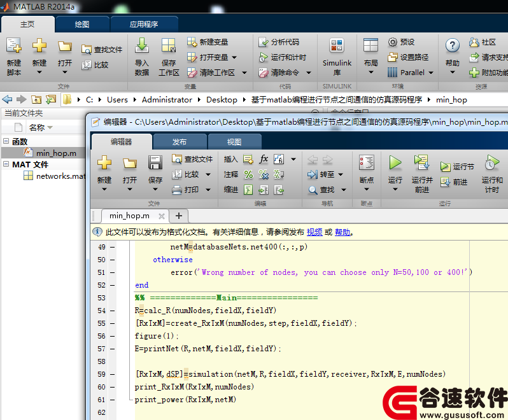The image size is (508, 420).
Task: Click Set Path button
Action: tap(408, 57)
